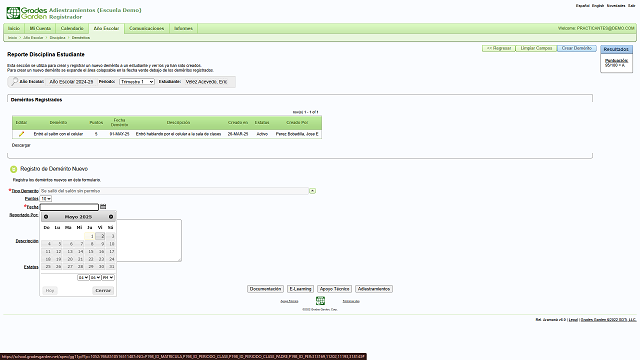Click the Resultados panel header

click(x=616, y=49)
